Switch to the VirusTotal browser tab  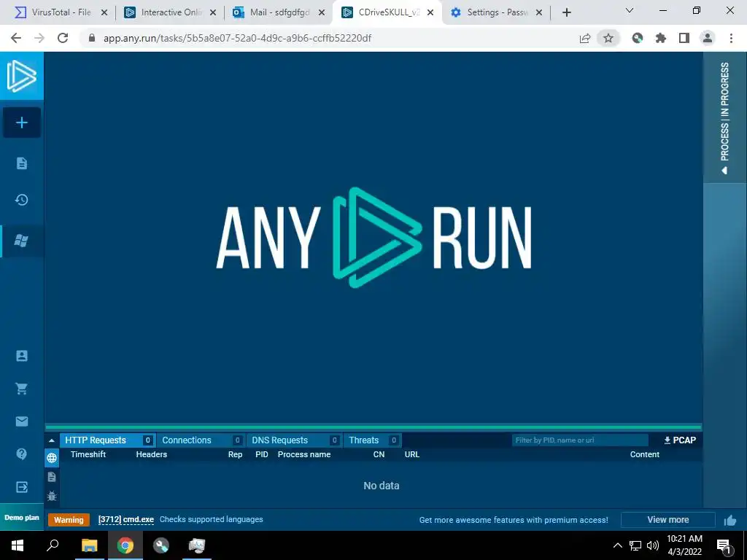click(x=60, y=12)
